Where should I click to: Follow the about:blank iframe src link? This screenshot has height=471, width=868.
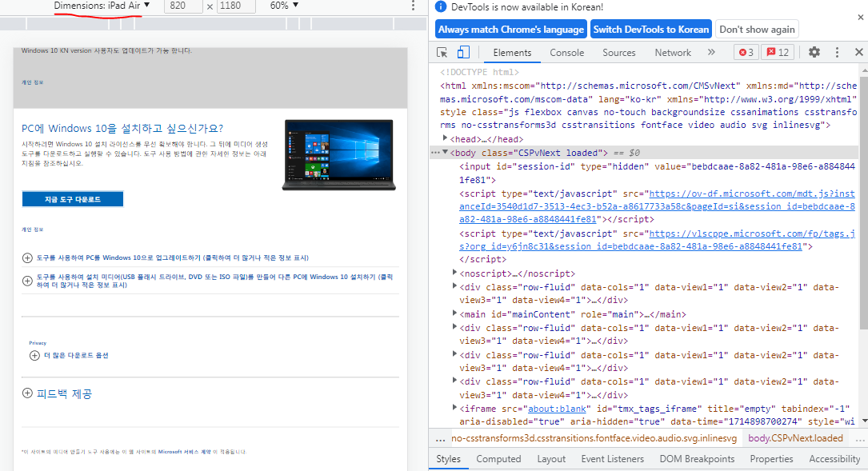[557, 409]
